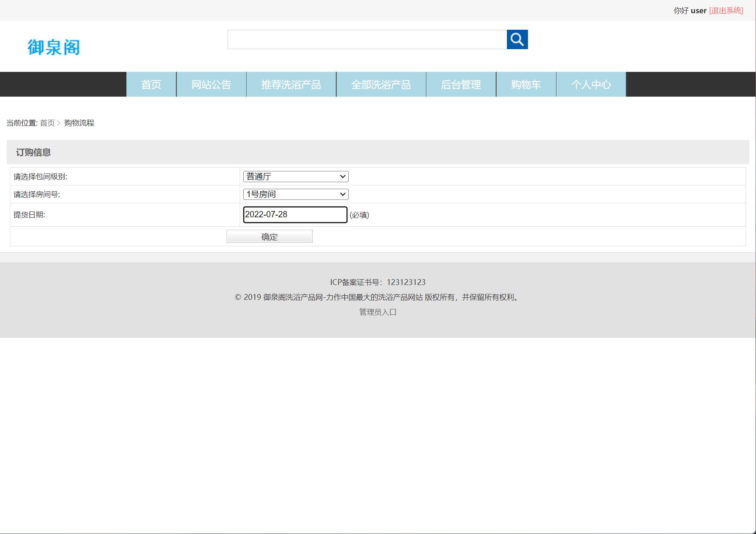
Task: Click the 2019 copyright line in footer
Action: pos(378,297)
